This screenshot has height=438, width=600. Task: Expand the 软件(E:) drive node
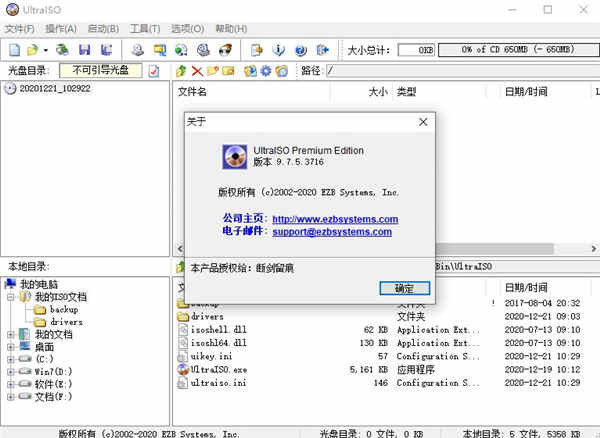[x=10, y=384]
